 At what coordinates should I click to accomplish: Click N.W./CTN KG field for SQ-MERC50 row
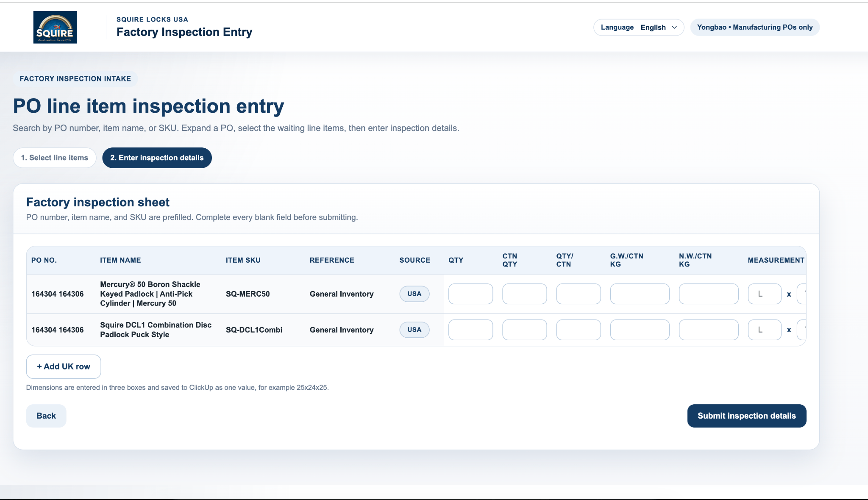708,294
